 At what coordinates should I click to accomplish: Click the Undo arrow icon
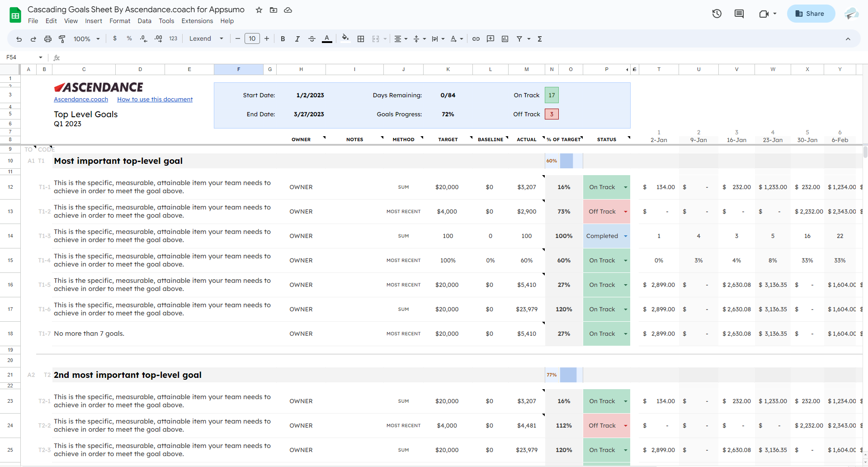click(x=19, y=39)
